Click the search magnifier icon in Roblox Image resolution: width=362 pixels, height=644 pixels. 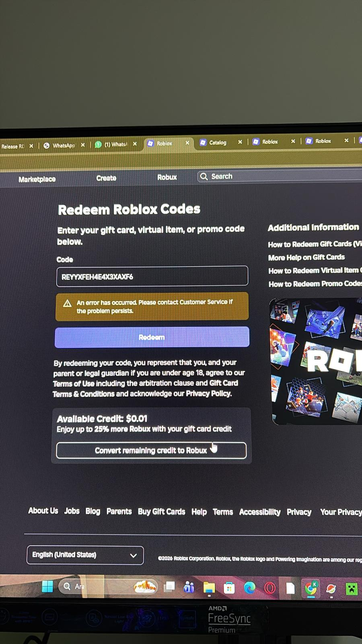click(204, 177)
